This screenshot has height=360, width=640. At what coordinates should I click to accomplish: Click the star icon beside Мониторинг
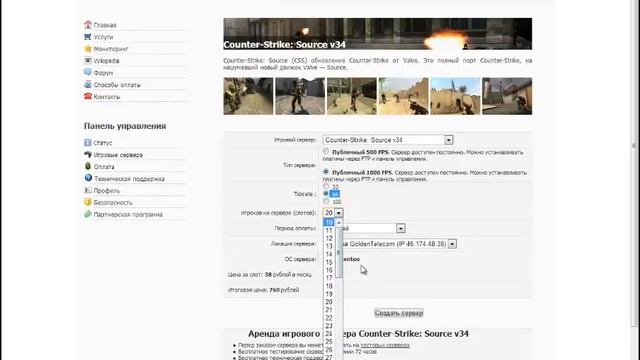pos(88,49)
